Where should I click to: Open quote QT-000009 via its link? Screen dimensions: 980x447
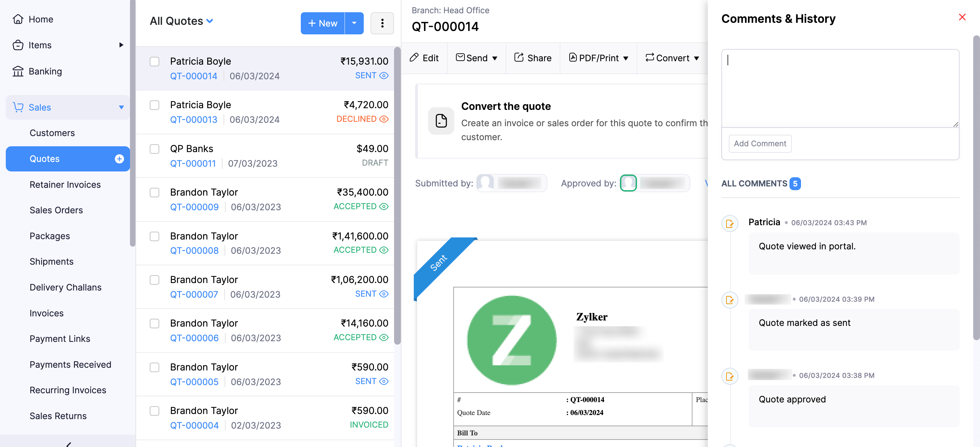point(194,206)
